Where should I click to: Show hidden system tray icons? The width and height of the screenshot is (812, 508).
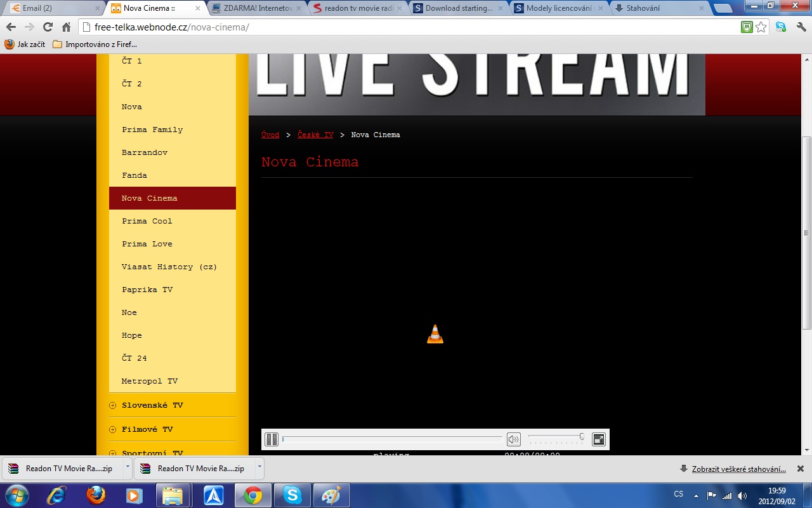pyautogui.click(x=697, y=495)
